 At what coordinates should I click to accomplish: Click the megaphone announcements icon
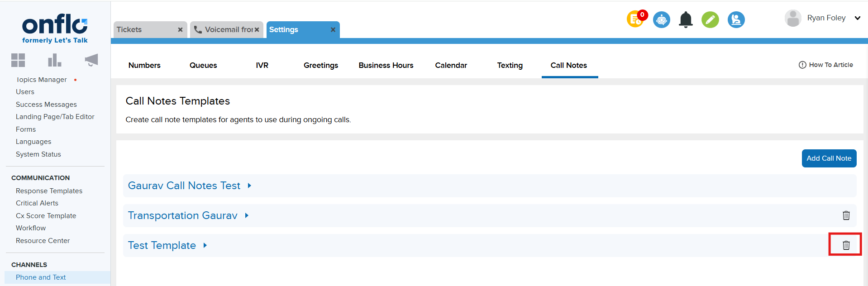pos(91,60)
